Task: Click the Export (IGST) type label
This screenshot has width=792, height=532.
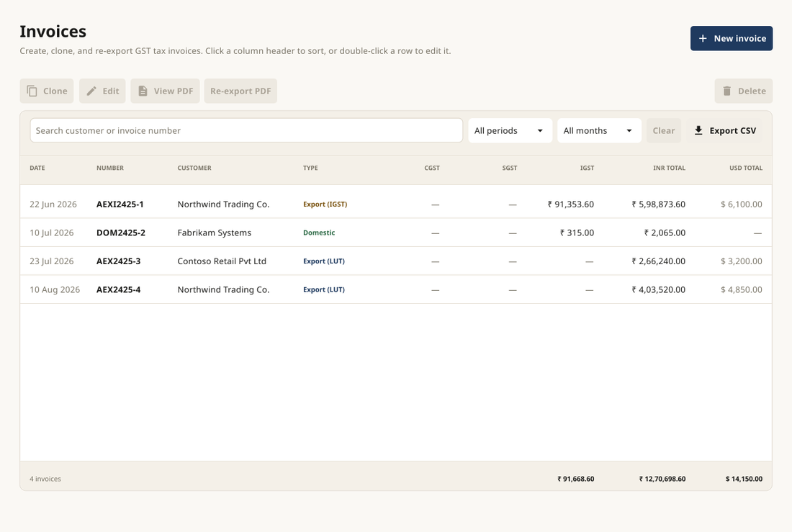Action: [325, 204]
